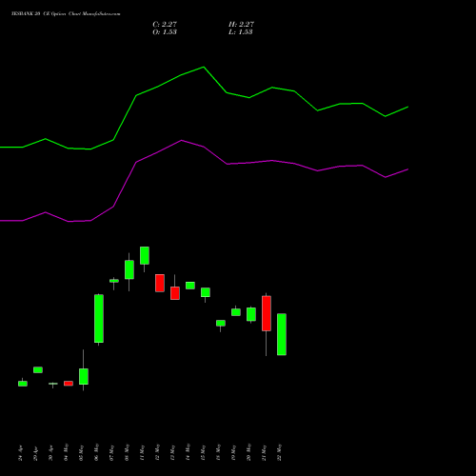The width and height of the screenshot is (476, 476).
Task: Select the highest green candle for 11 May
Action: coord(145,255)
